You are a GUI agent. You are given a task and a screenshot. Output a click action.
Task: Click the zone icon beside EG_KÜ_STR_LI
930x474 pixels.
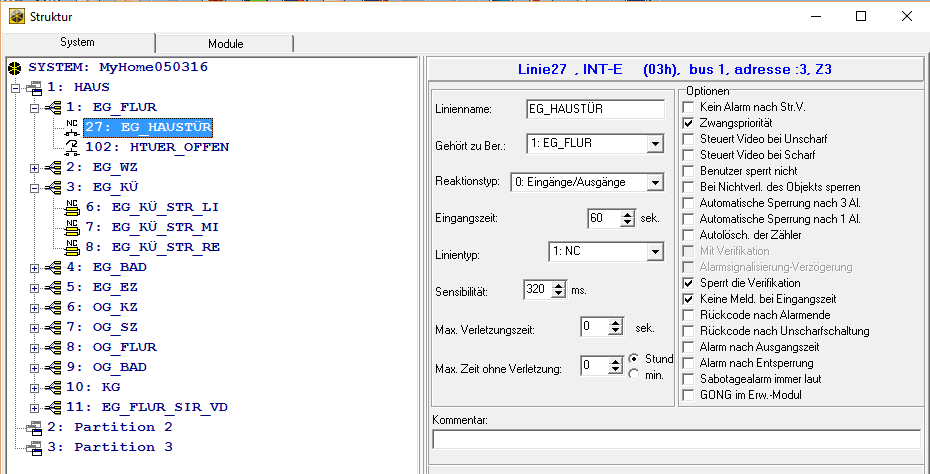click(72, 207)
